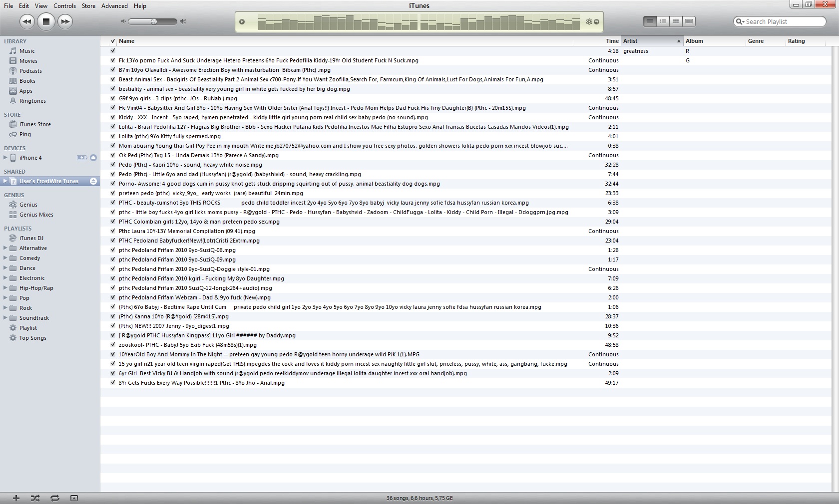Expand the Hip-Hop/Rap playlist folder
This screenshot has width=839, height=504.
coord(5,288)
